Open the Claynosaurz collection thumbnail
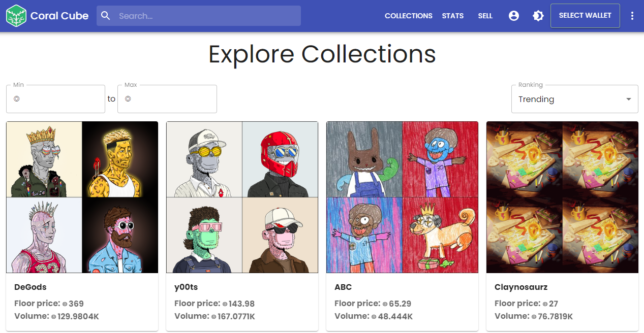Viewport: 644px width, 333px height. (562, 197)
